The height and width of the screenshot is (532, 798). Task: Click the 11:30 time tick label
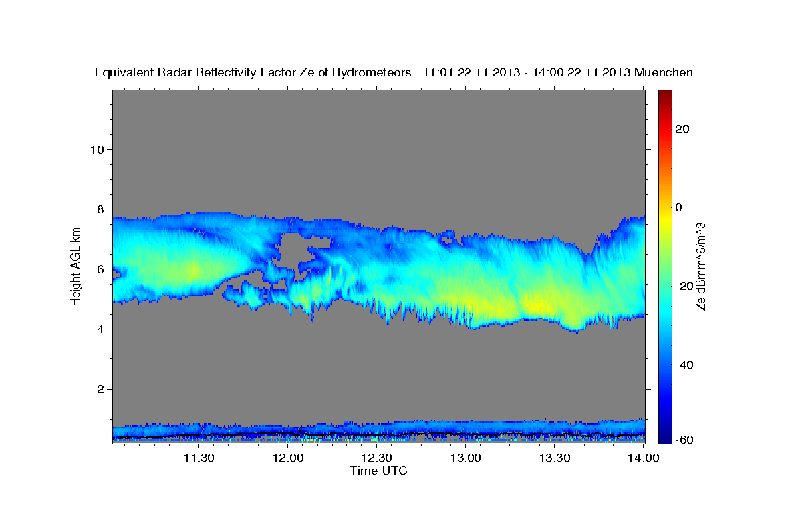(198, 458)
